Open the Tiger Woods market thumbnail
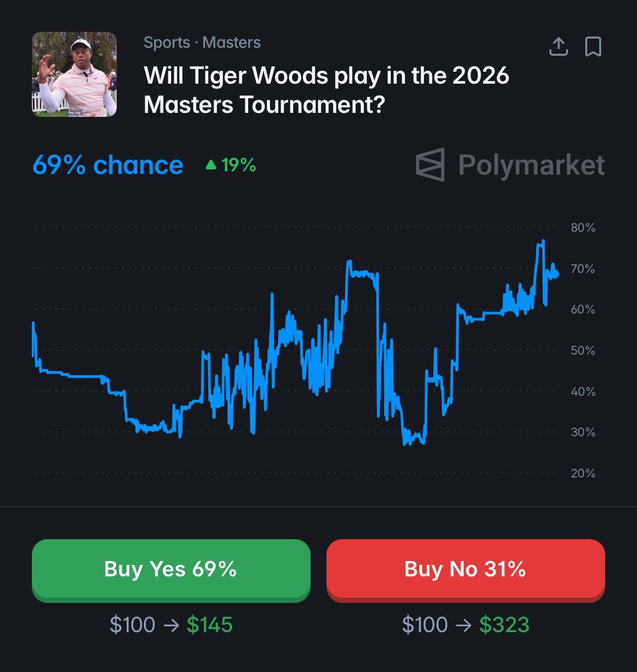This screenshot has width=637, height=672. [x=74, y=74]
